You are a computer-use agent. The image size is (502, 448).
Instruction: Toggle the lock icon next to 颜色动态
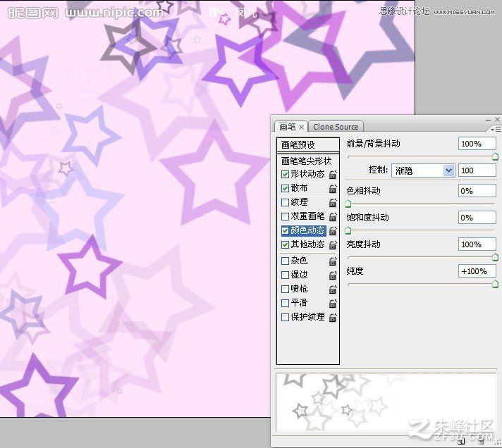click(x=333, y=231)
